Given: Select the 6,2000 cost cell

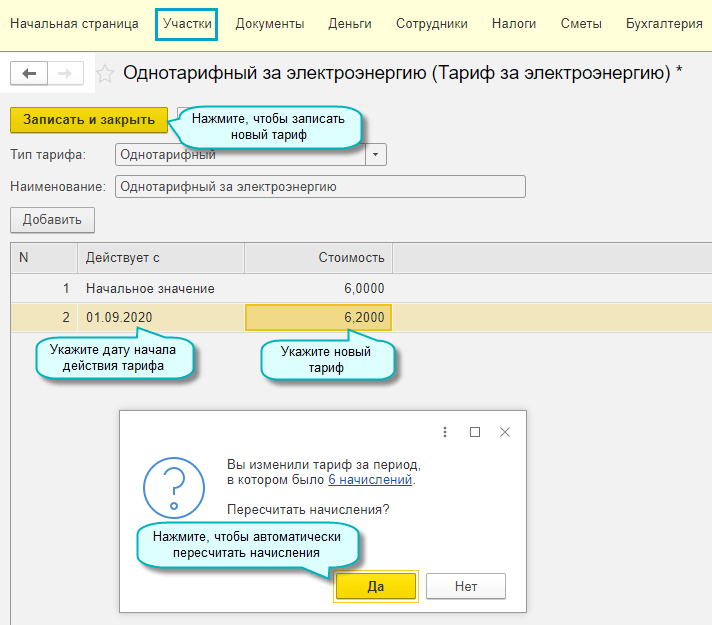Looking at the screenshot, I should pyautogui.click(x=318, y=317).
